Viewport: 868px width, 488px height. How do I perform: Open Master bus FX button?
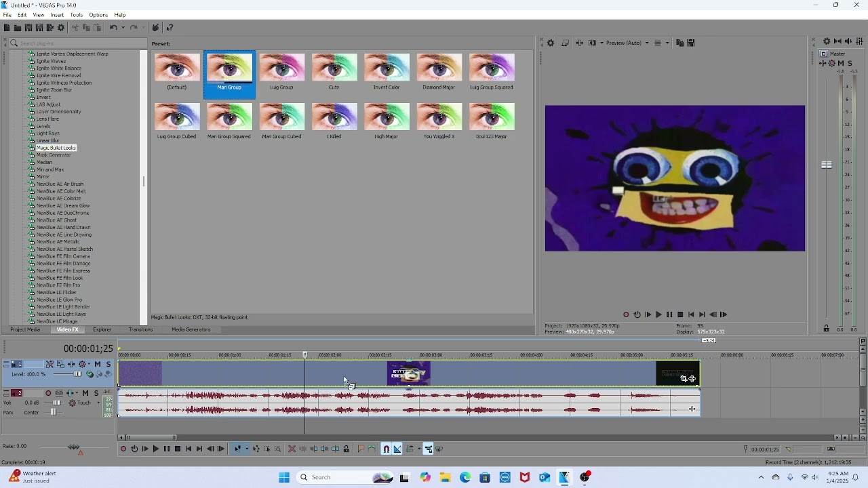pyautogui.click(x=823, y=63)
